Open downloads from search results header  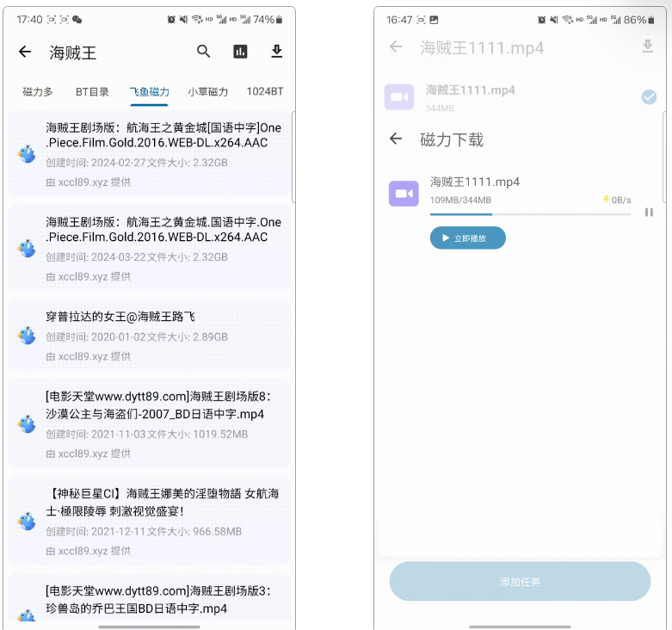tap(277, 52)
